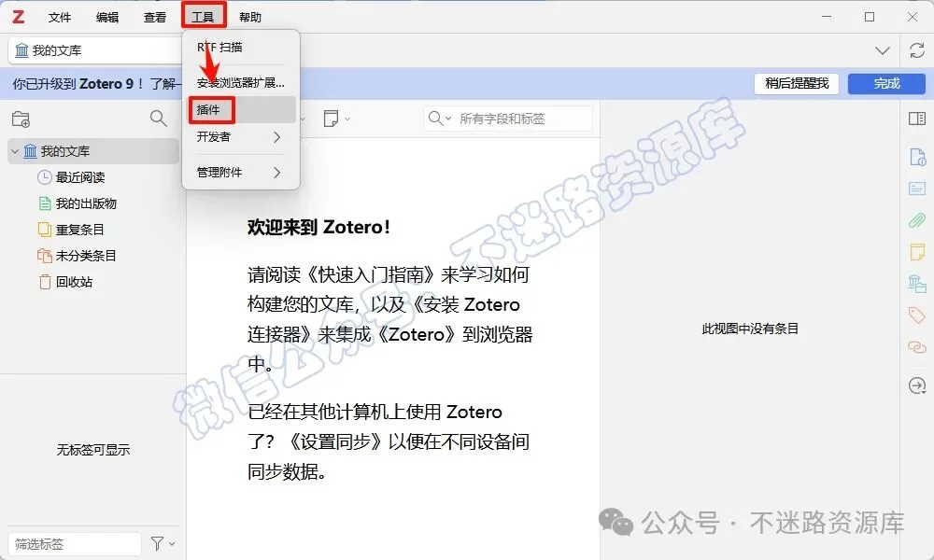Open the related items icon in the side bar
The image size is (934, 560).
tap(917, 346)
